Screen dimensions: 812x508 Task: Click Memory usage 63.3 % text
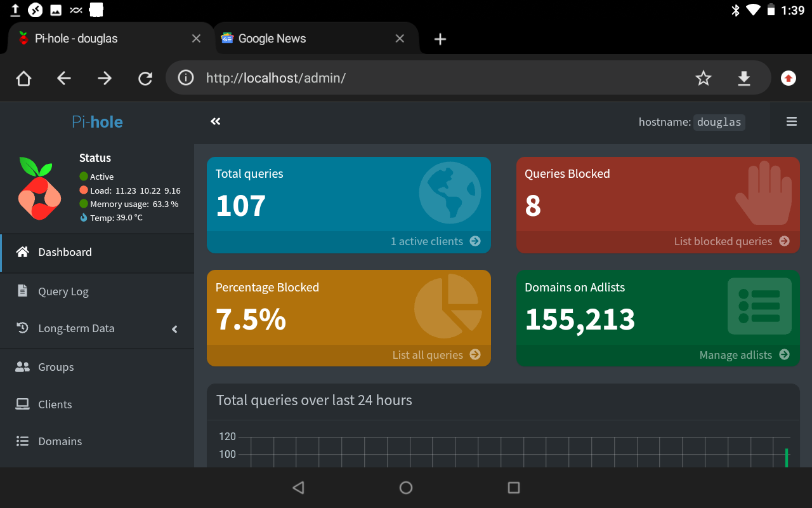[129, 204]
